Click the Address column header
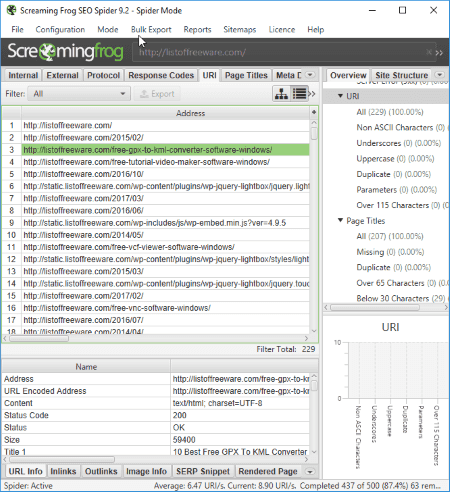The width and height of the screenshot is (450, 492). (190, 113)
